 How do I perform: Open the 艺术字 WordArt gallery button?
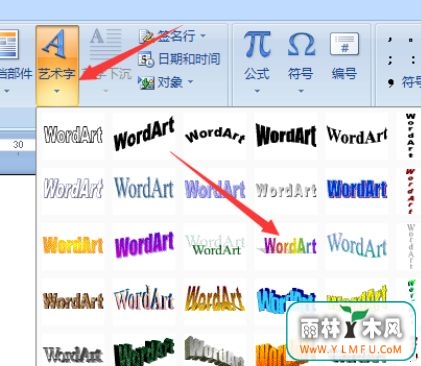tap(57, 65)
